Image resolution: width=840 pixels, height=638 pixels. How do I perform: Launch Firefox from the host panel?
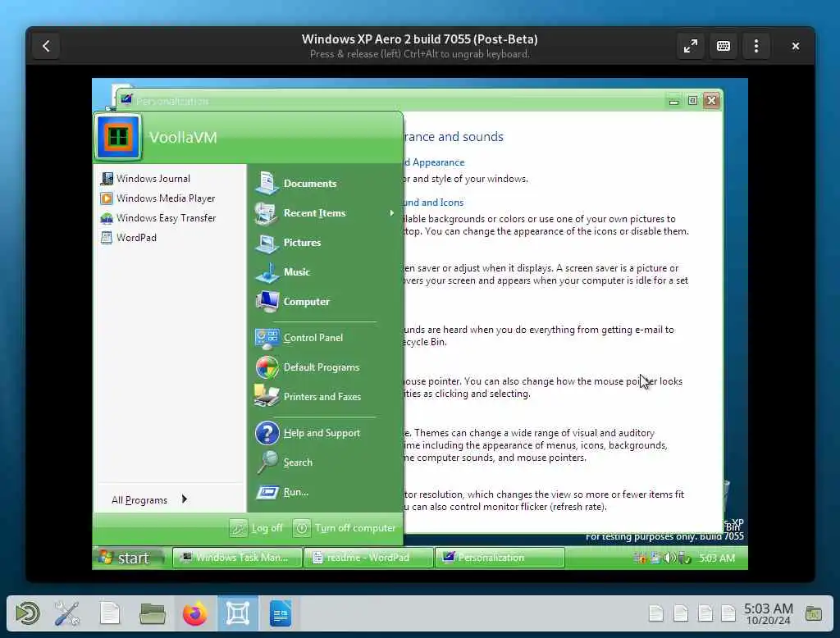[x=195, y=613]
